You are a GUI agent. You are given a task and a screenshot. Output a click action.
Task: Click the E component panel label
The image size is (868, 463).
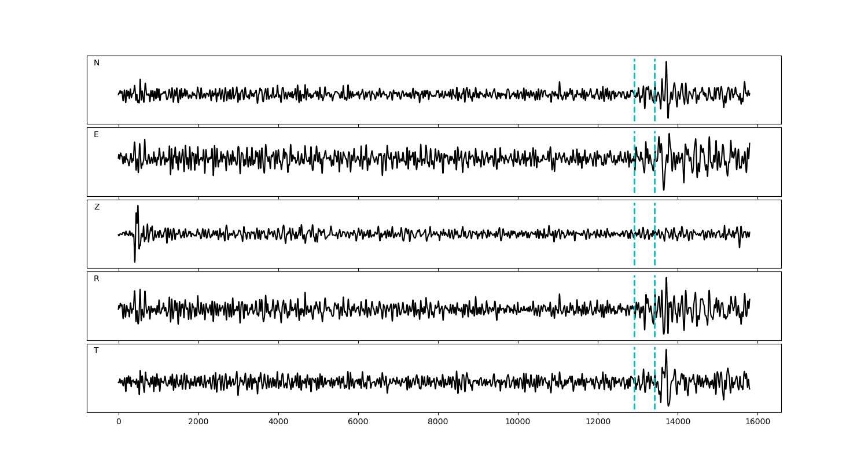pyautogui.click(x=96, y=135)
